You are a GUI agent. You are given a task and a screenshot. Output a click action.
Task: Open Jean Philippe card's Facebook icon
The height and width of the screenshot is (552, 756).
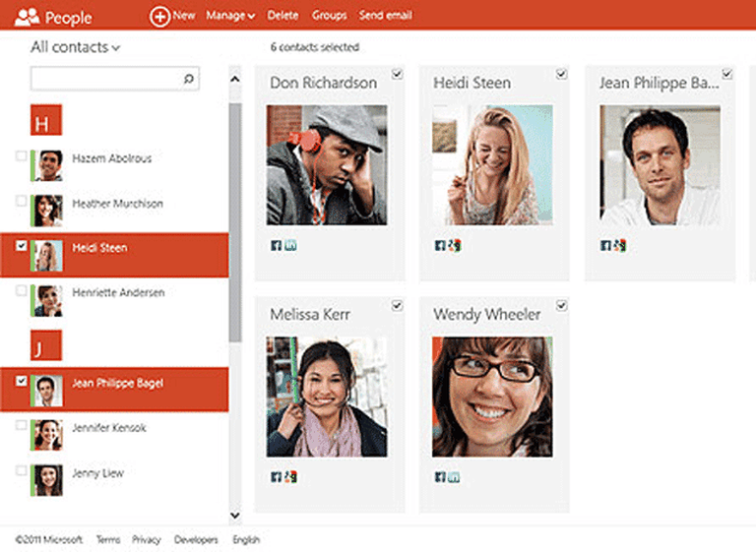[x=605, y=245]
